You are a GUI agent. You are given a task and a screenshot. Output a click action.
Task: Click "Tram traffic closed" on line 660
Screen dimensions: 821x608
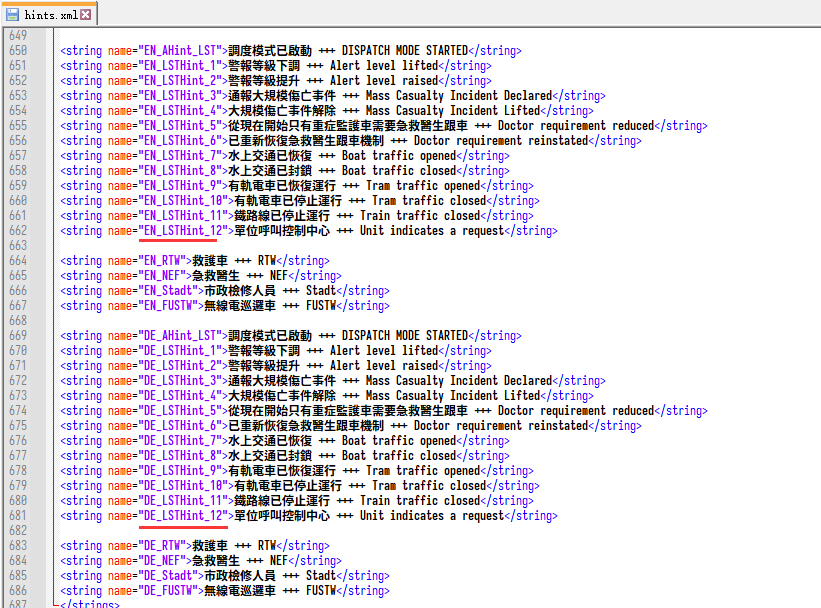coord(429,201)
